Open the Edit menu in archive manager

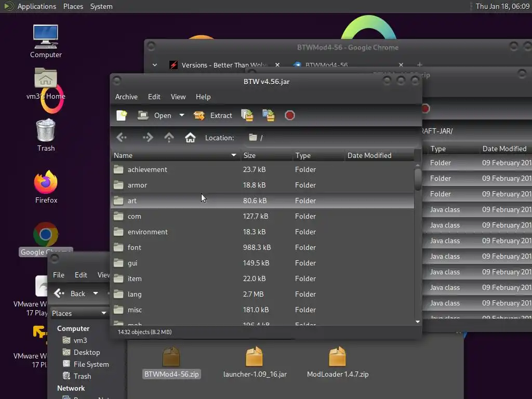coord(154,97)
